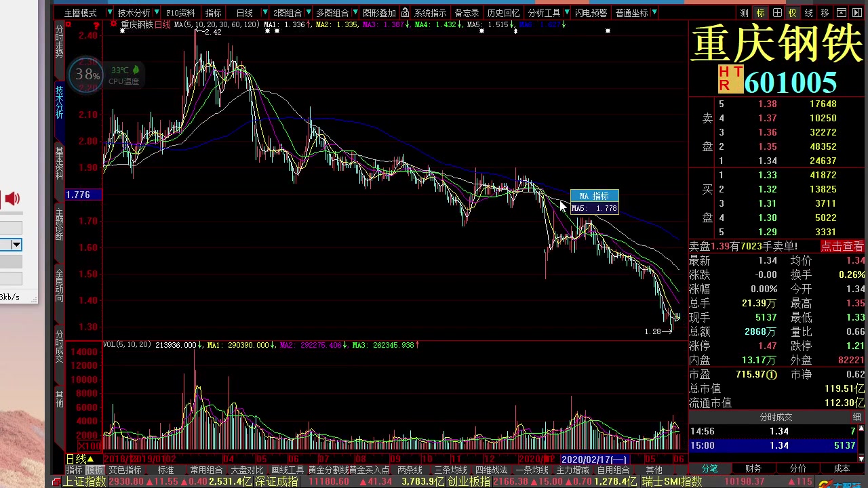Viewport: 868px width, 488px height.
Task: Select the 基本资料 side tab
Action: coord(60,163)
